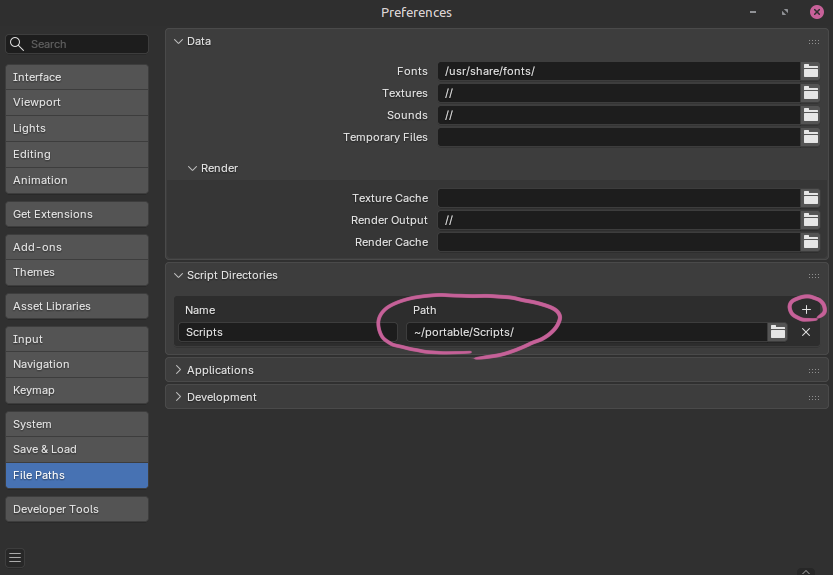Open the Interface preferences tab
This screenshot has height=575, width=833.
pos(77,77)
